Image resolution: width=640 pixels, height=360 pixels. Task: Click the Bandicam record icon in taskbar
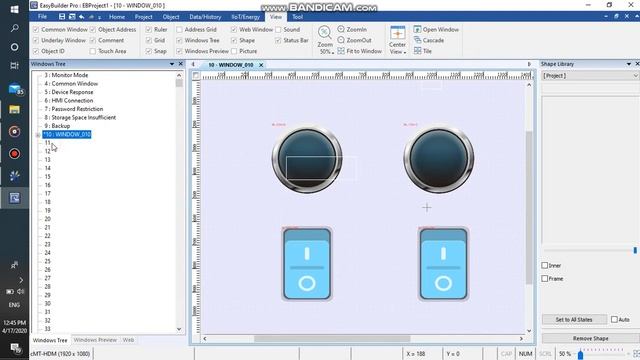point(14,154)
